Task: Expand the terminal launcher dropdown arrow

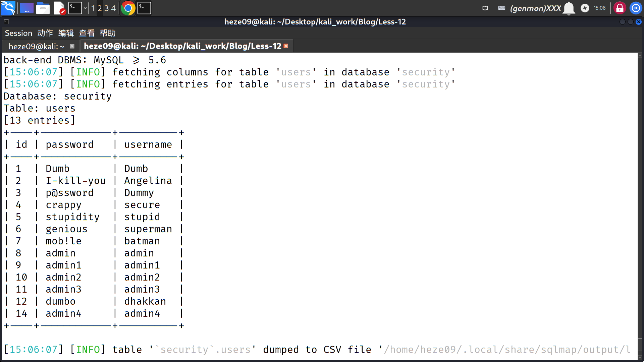Action: 85,8
